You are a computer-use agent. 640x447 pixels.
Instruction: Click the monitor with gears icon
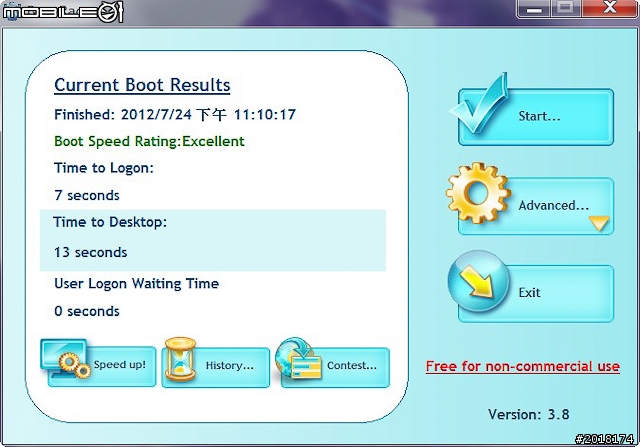pos(65,358)
